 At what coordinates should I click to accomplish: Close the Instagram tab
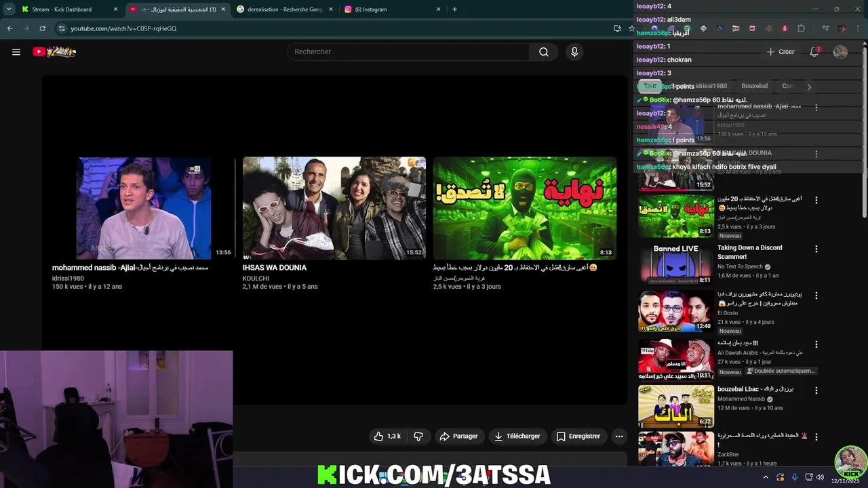438,9
